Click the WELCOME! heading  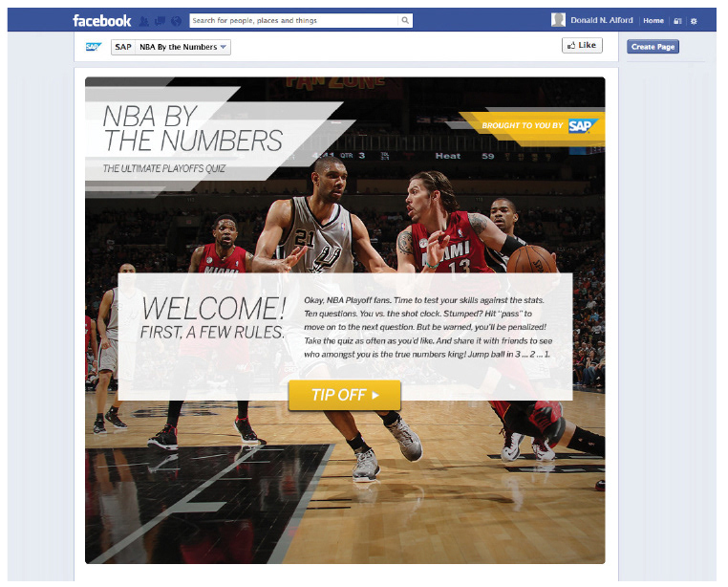(x=214, y=308)
